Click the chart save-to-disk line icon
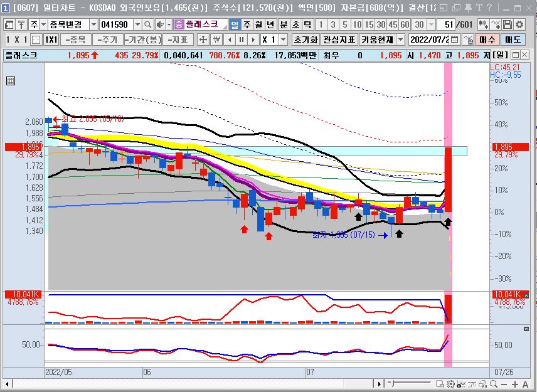The width and height of the screenshot is (537, 392). pyautogui.click(x=468, y=40)
